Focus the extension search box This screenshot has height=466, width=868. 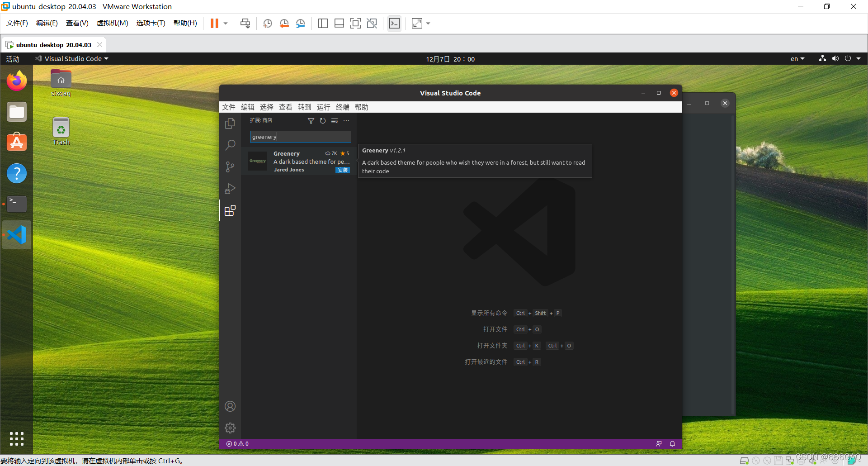[300, 137]
